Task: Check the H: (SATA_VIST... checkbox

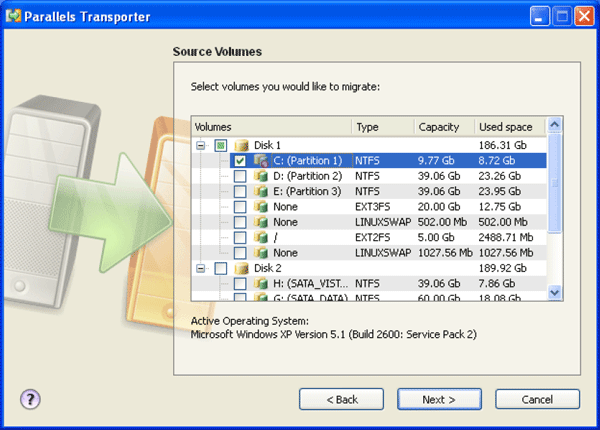Action: [240, 283]
